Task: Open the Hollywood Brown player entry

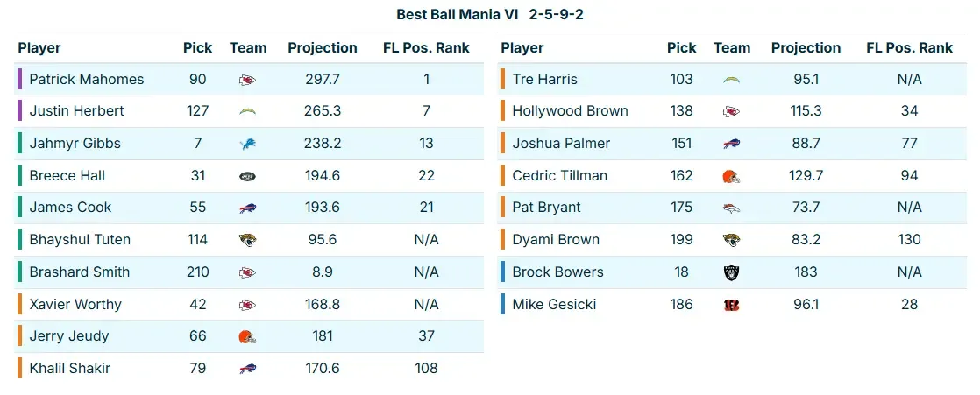Action: (570, 111)
